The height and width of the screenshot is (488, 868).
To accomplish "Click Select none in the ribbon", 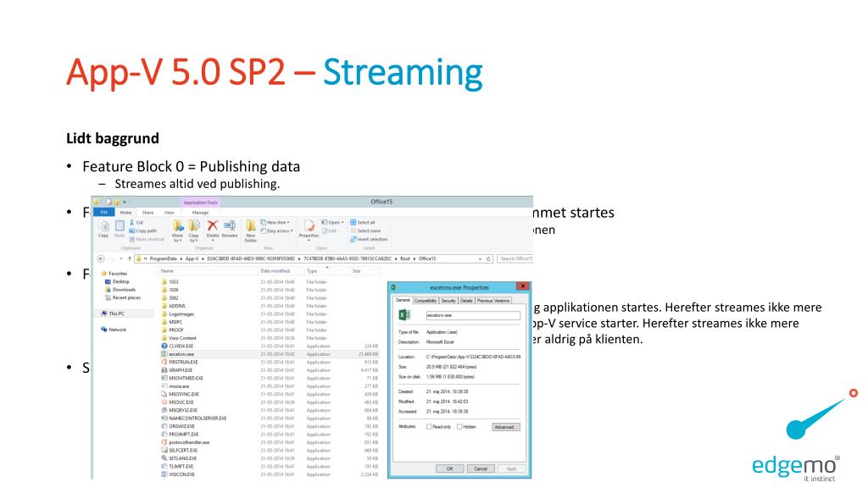I will [365, 230].
